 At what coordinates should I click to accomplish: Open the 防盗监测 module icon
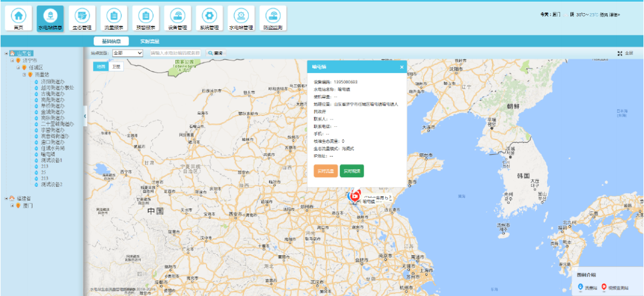click(273, 18)
